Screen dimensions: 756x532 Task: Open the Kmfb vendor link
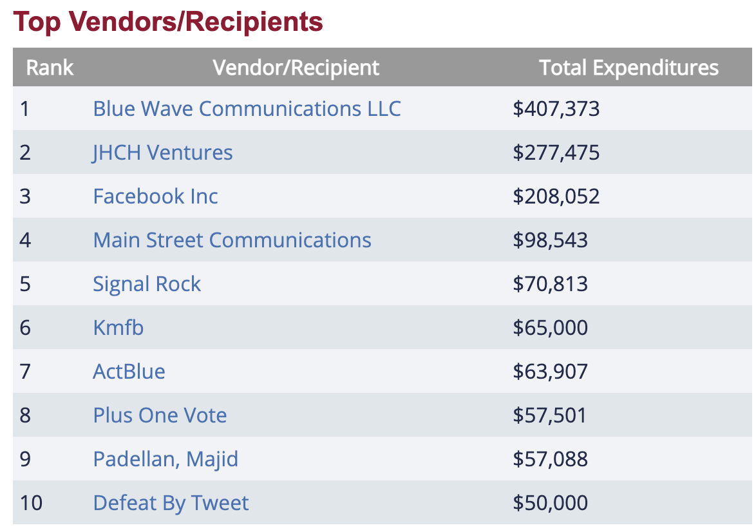tap(118, 327)
